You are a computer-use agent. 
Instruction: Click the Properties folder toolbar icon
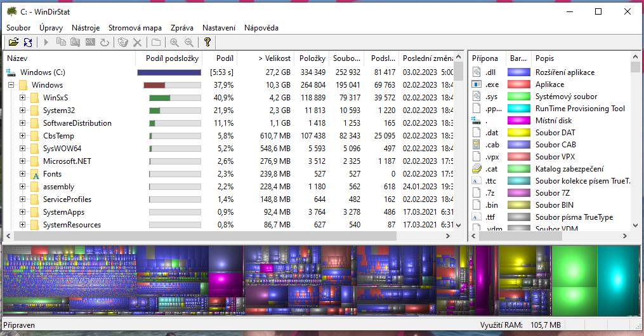coord(155,42)
